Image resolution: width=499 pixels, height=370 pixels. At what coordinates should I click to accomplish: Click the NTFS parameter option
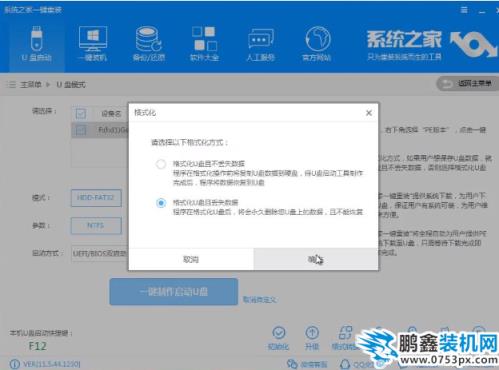(96, 226)
